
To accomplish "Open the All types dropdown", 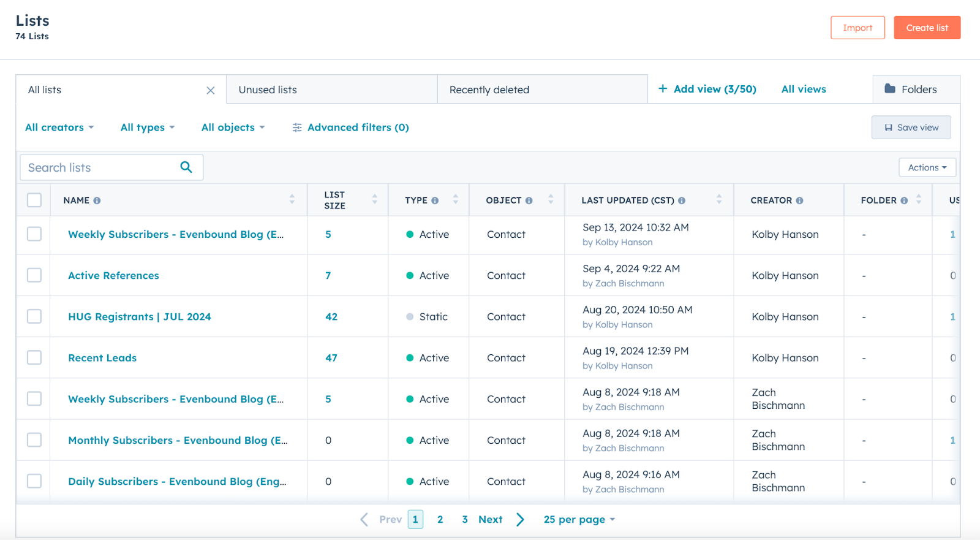I will pos(148,127).
